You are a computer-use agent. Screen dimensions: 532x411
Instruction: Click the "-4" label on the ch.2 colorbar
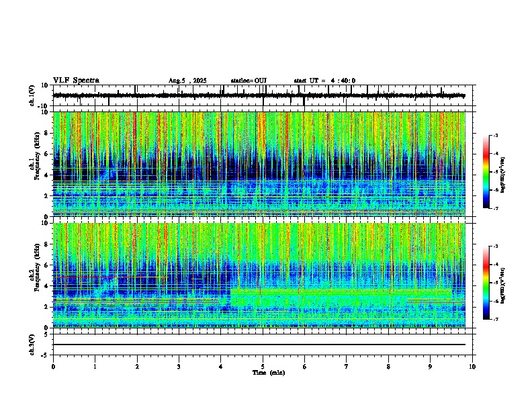(495, 264)
